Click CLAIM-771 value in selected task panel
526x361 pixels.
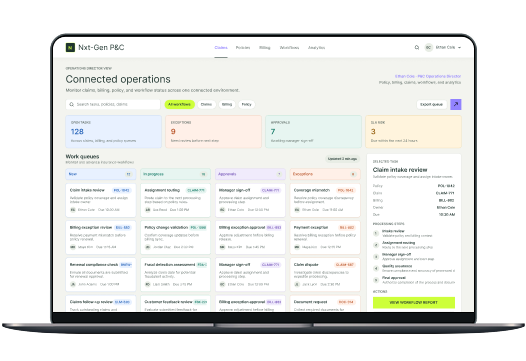445,193
